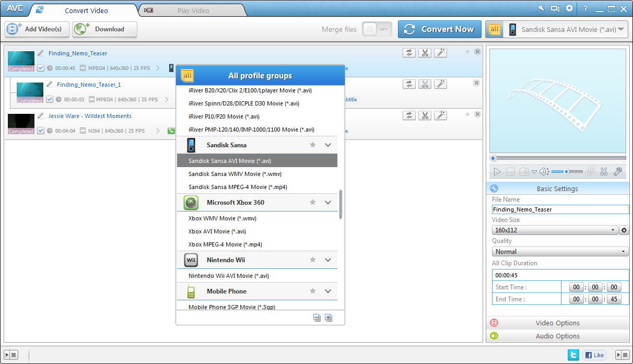The image size is (633, 364).
Task: Click the convert arrows icon on Finding_Nemo_Teaser_1 row
Action: [409, 84]
